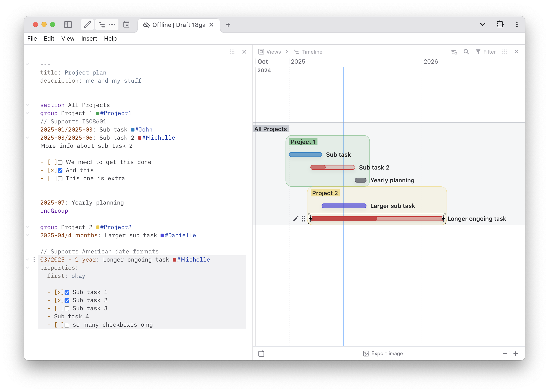Click the Export image button
549x392 pixels.
pyautogui.click(x=383, y=353)
